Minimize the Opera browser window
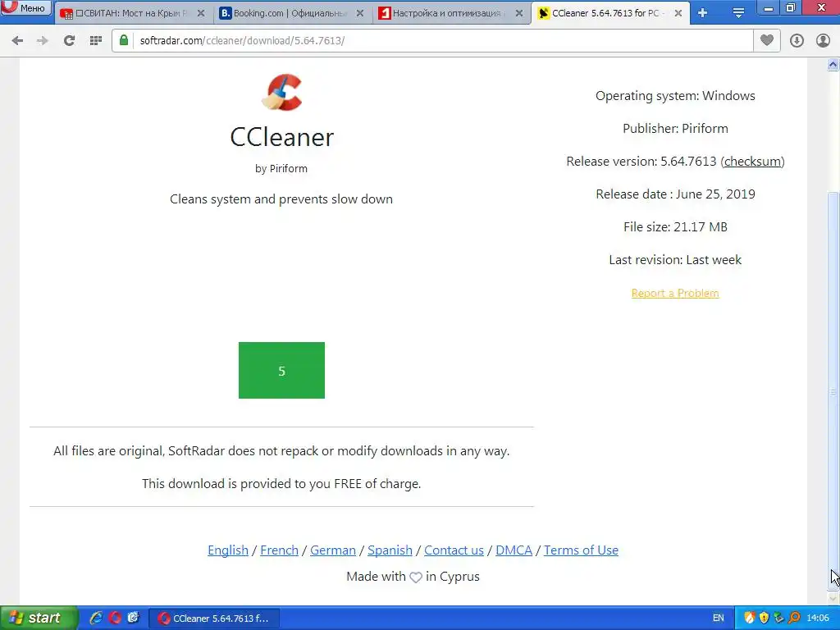The image size is (840, 630). tap(769, 8)
